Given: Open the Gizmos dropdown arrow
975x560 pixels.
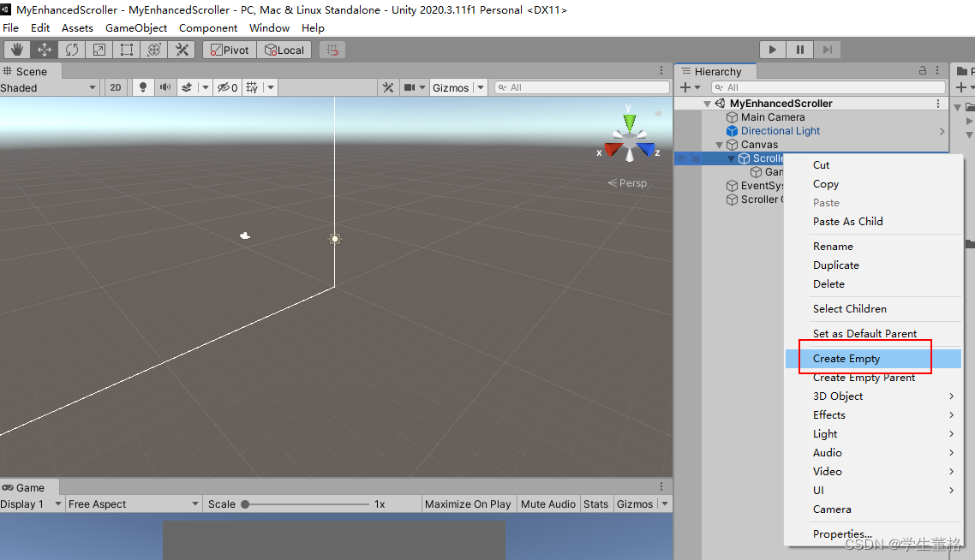Looking at the screenshot, I should (480, 86).
